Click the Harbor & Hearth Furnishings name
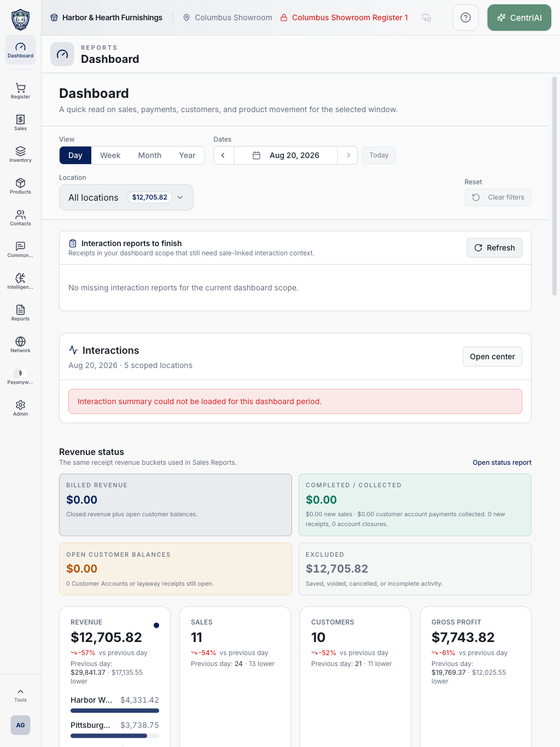 tap(112, 17)
